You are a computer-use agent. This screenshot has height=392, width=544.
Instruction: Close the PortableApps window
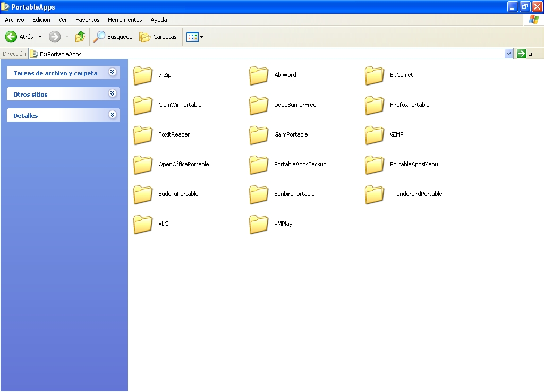pyautogui.click(x=538, y=6)
